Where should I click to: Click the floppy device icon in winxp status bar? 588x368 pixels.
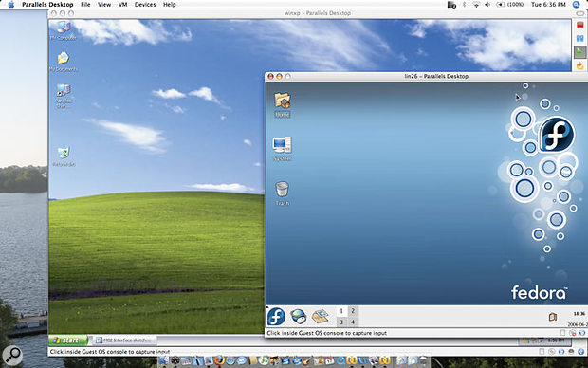[542, 352]
